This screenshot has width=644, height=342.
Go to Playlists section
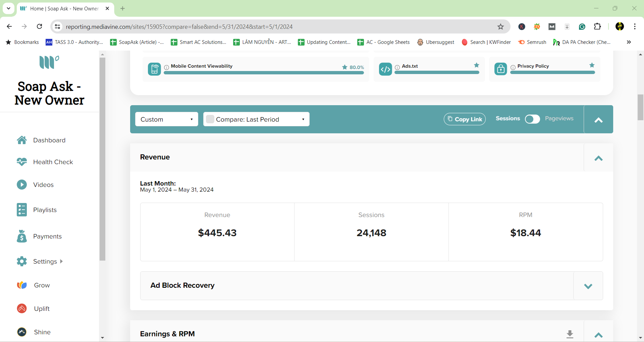pos(45,210)
